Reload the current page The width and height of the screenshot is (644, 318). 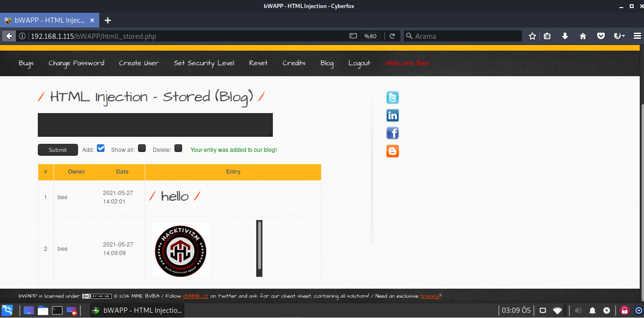392,36
